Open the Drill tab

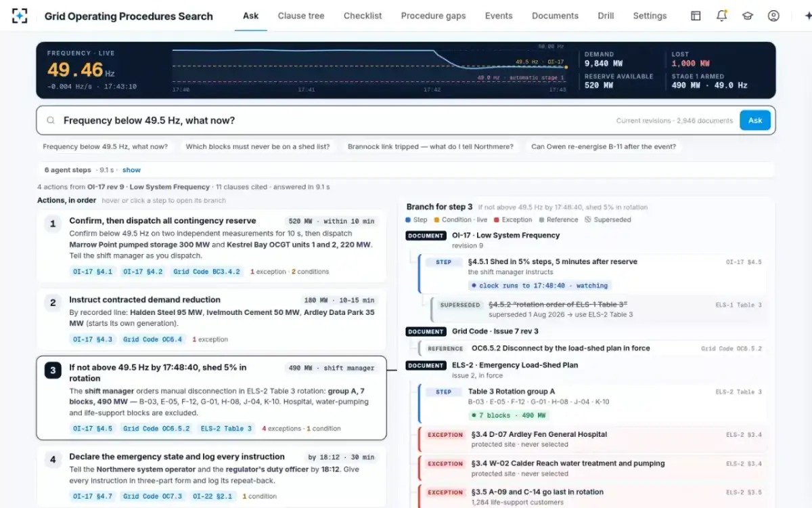(x=606, y=16)
